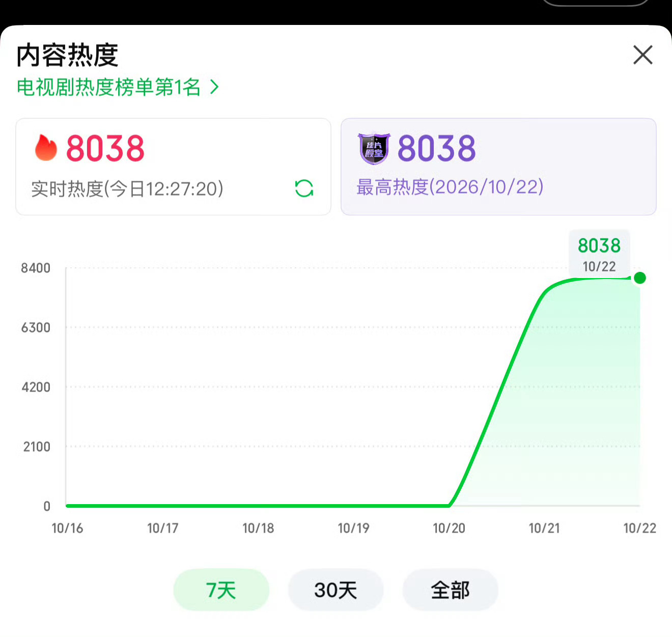Tap the 6300 y-axis label
This screenshot has height=637, width=672.
pos(36,327)
